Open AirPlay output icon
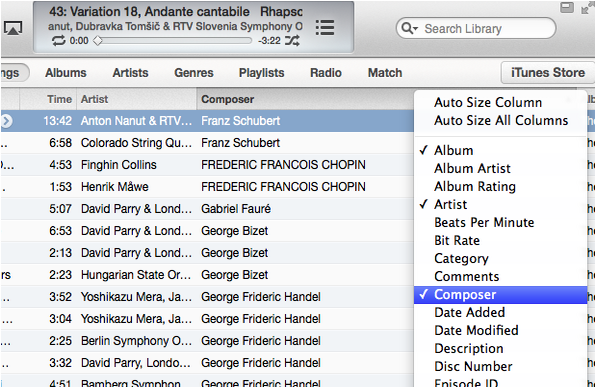Image resolution: width=599 pixels, height=387 pixels. tap(13, 28)
